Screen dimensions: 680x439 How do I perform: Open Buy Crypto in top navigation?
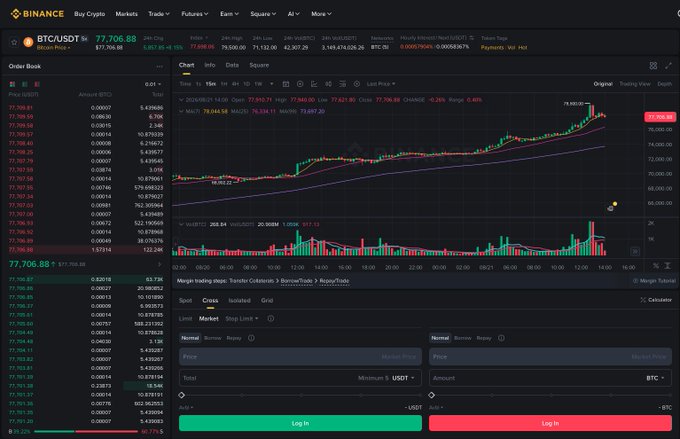click(x=89, y=14)
